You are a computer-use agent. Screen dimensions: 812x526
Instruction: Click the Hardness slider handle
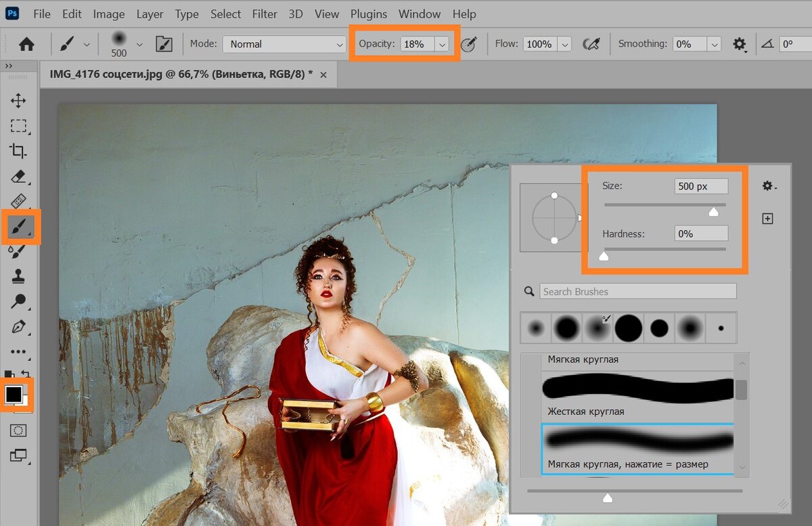pos(604,256)
